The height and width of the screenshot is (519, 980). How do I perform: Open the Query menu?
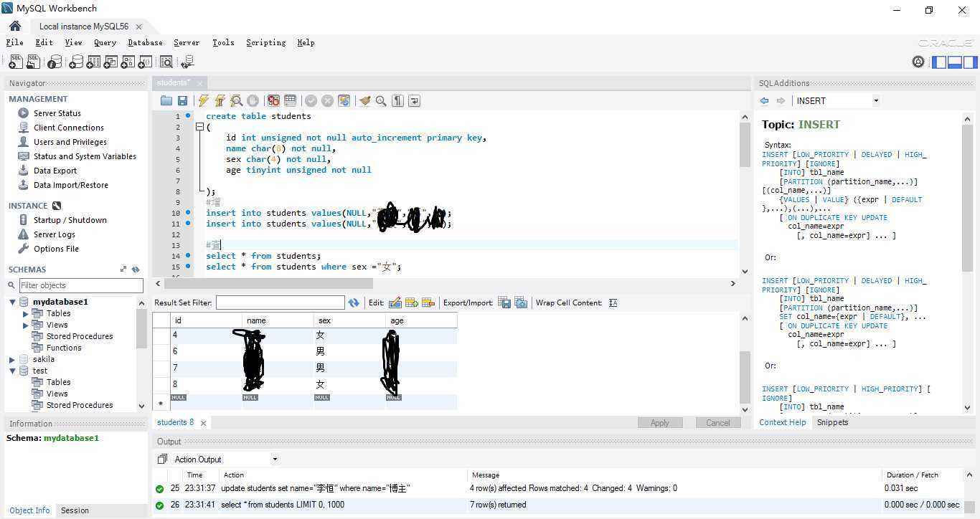click(105, 42)
